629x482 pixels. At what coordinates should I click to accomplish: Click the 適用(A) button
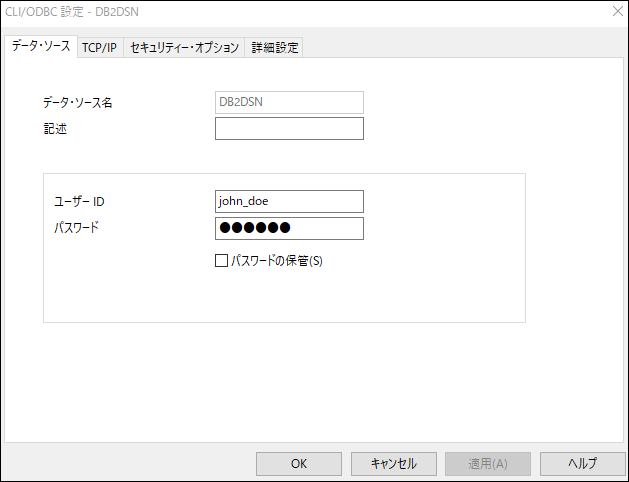tap(488, 464)
